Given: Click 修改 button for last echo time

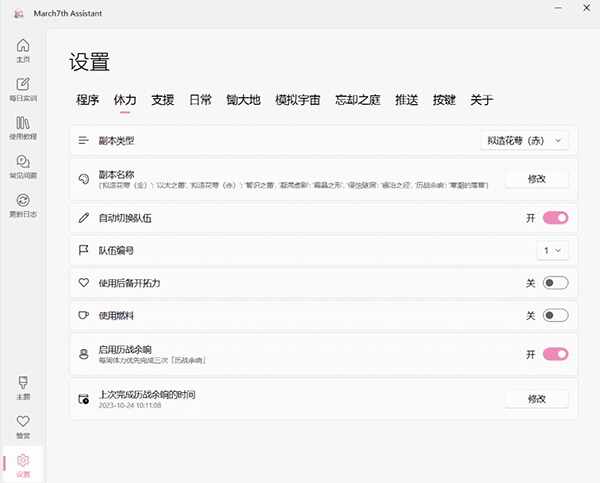Looking at the screenshot, I should pos(536,399).
